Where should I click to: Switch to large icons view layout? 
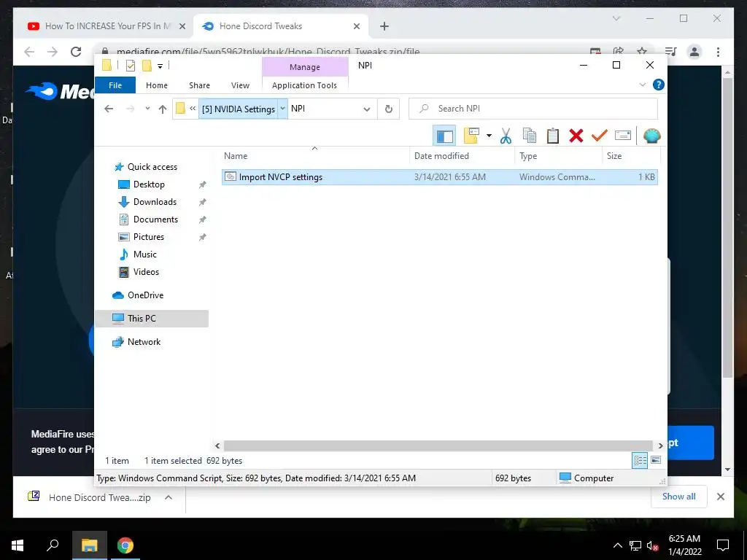[x=656, y=461]
